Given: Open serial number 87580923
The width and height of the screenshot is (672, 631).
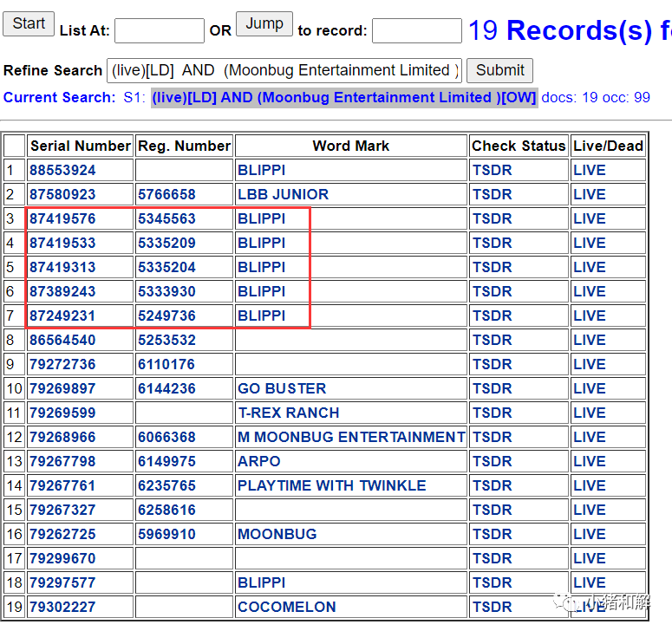Looking at the screenshot, I should coord(62,194).
